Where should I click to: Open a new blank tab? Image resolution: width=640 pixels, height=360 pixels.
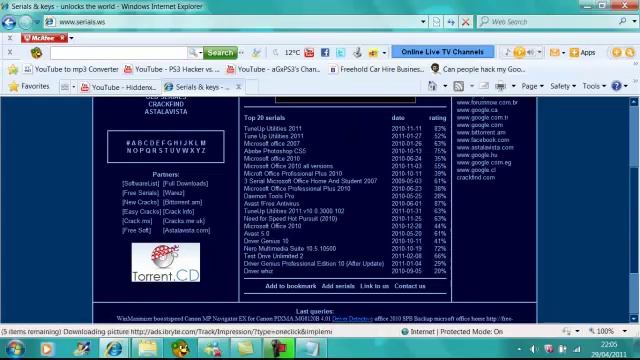(x=252, y=87)
